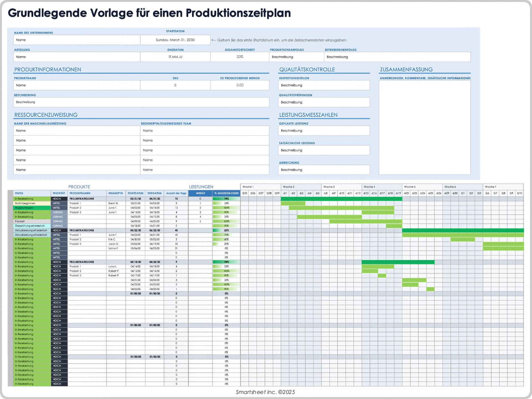Select the SKU field showing 0
Screen dimensions: 532x399
coord(175,85)
